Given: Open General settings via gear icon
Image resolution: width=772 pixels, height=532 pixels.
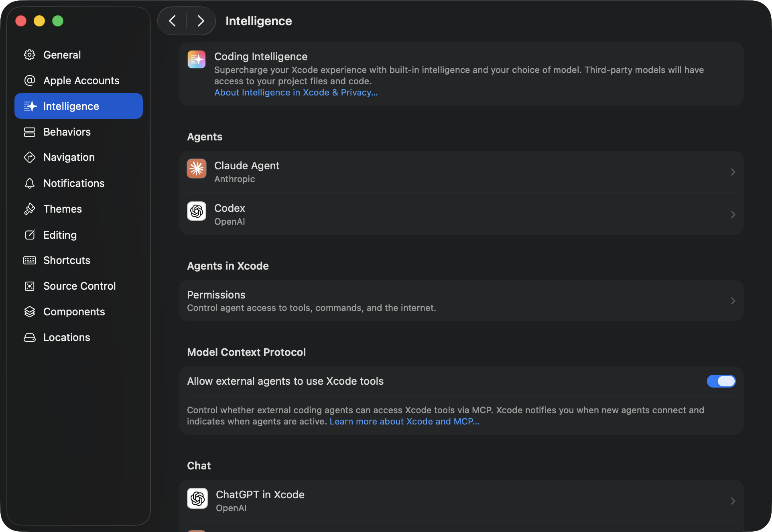Looking at the screenshot, I should [30, 55].
